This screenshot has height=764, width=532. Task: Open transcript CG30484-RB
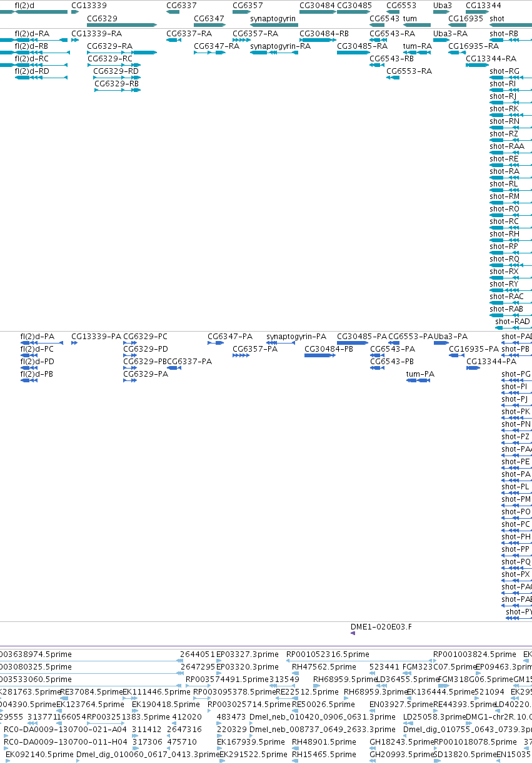[324, 34]
